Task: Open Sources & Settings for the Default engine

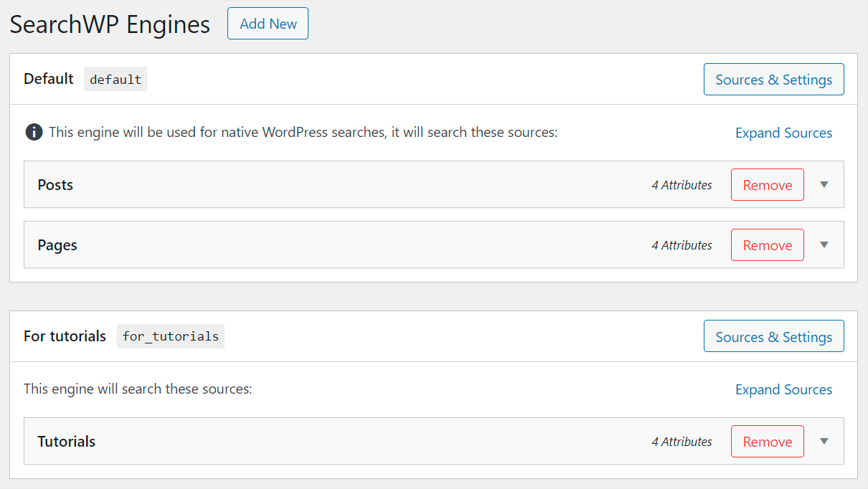Action: click(773, 79)
